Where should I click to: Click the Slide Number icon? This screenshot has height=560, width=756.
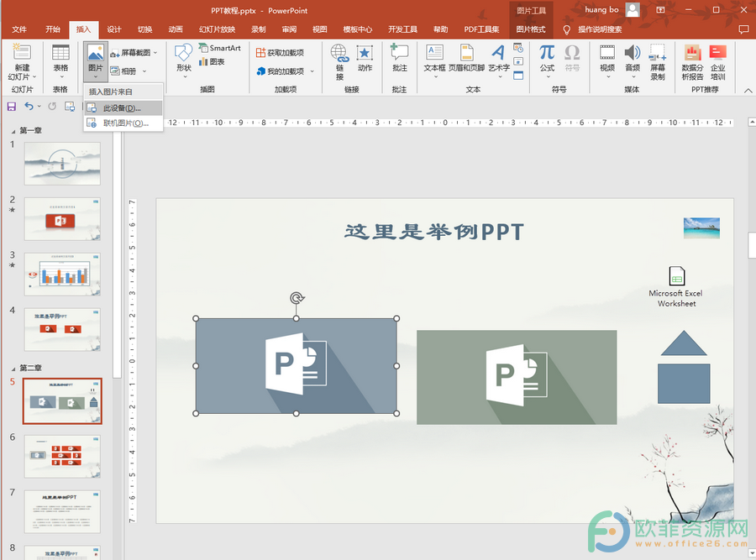pos(518,61)
